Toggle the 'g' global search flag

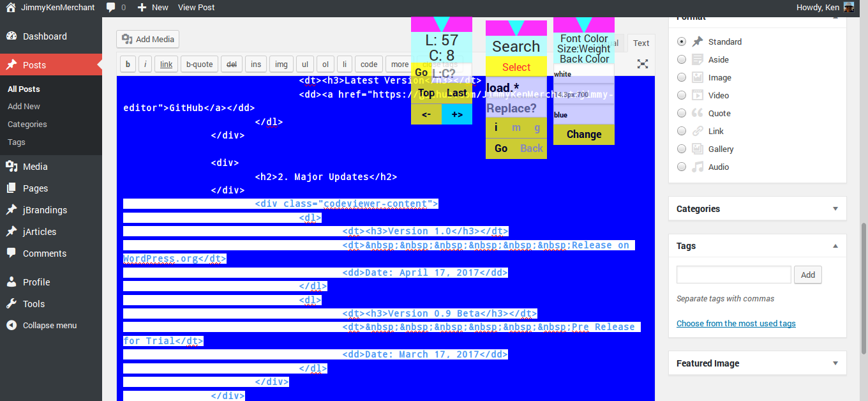[x=537, y=128]
